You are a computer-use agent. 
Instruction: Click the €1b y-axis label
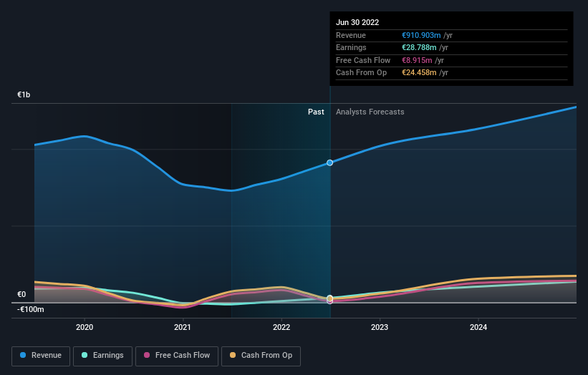pos(24,94)
